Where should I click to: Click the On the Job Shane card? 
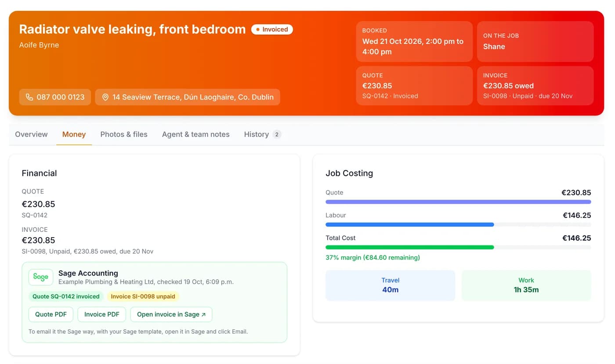point(535,41)
